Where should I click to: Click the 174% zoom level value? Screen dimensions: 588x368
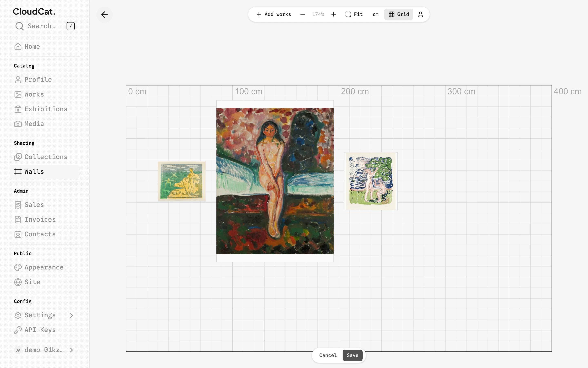click(318, 14)
